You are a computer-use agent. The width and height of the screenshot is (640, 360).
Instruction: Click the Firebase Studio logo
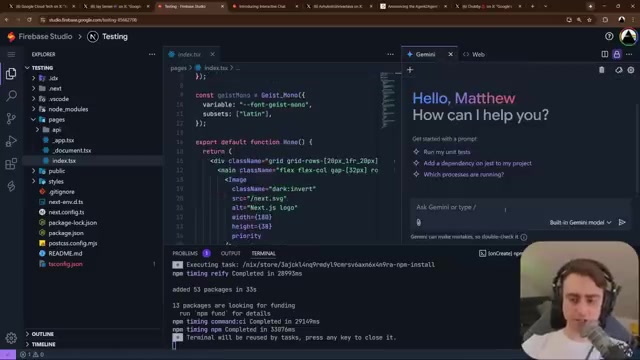11,37
